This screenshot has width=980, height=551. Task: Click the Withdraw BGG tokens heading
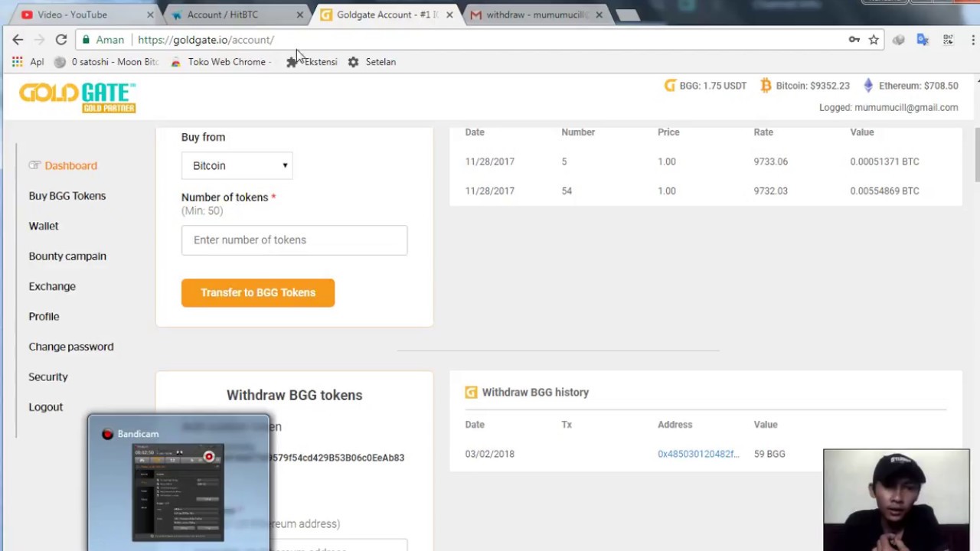tap(294, 396)
